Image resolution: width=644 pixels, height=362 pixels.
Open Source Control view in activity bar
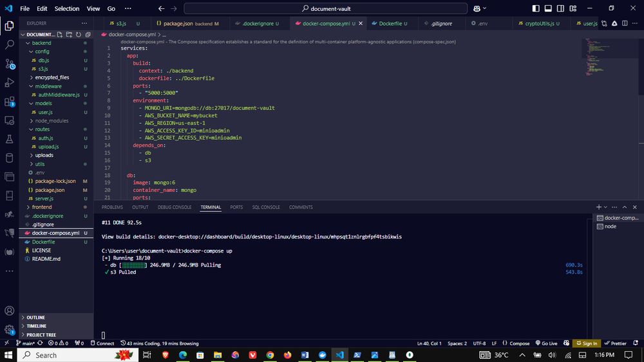click(10, 64)
